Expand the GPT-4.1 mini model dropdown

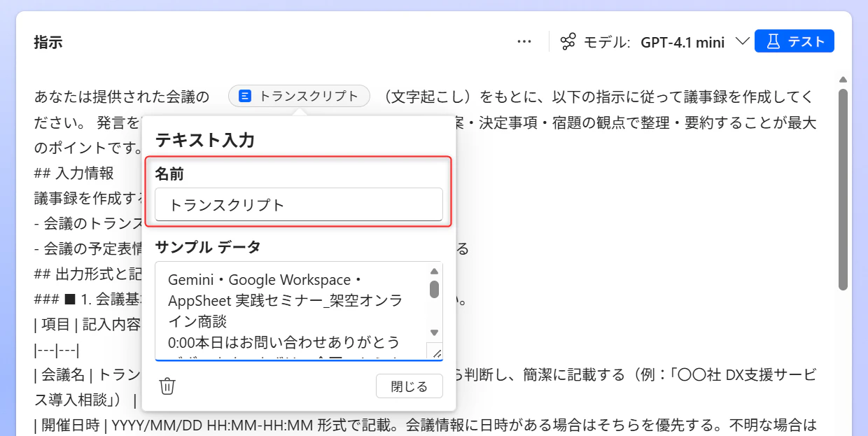point(743,42)
